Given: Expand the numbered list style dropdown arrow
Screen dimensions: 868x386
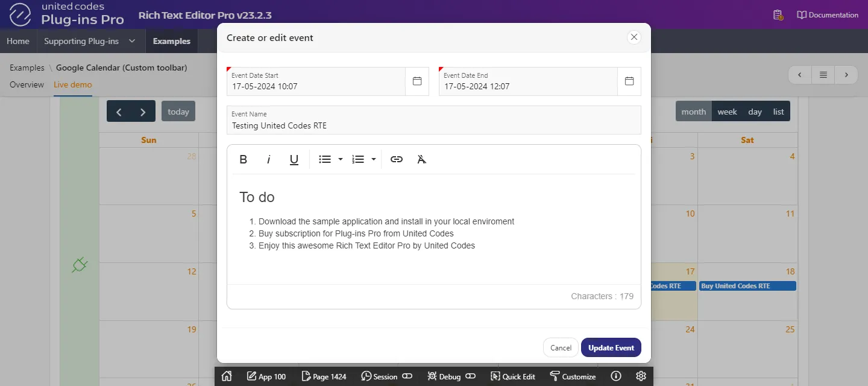Looking at the screenshot, I should (374, 159).
